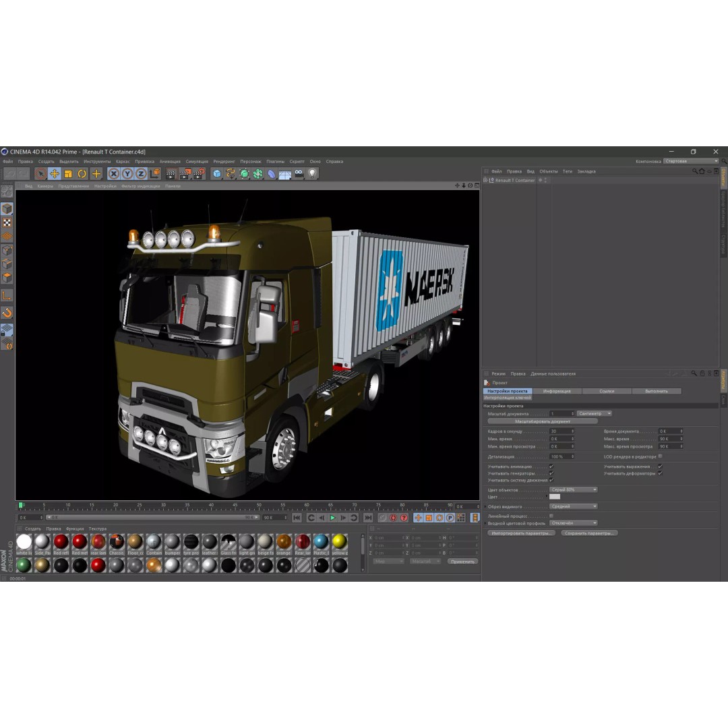The height and width of the screenshot is (728, 728).
Task: Enable Линейный процесс checkbox
Action: coord(551,516)
